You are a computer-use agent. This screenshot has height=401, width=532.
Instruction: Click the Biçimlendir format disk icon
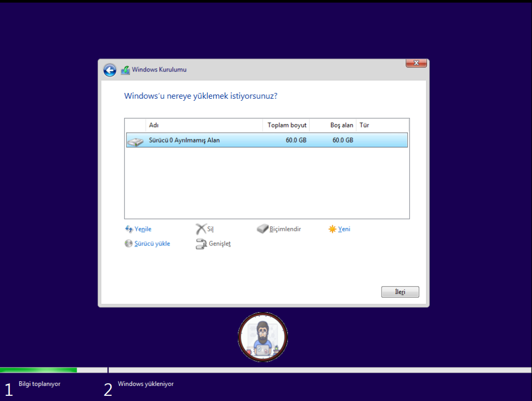click(262, 229)
